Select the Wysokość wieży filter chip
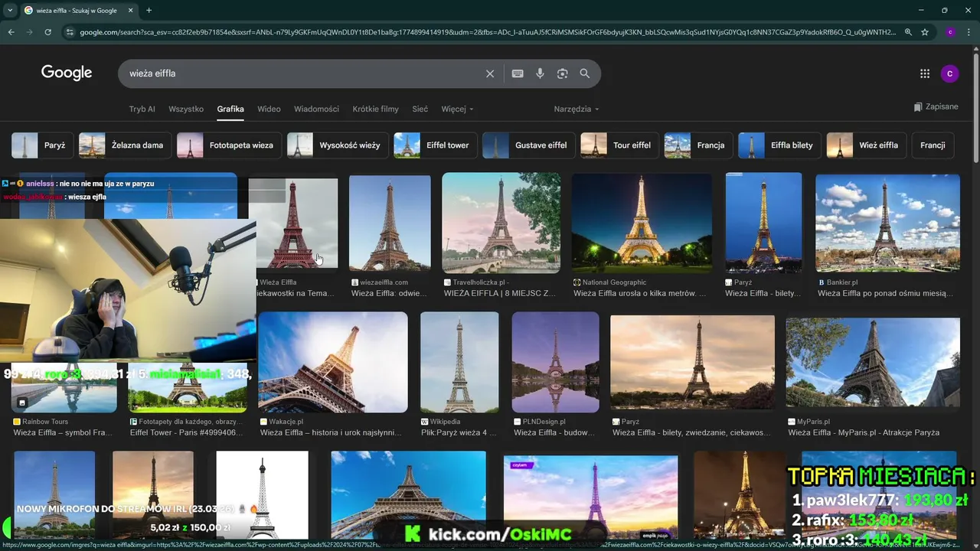 (x=338, y=145)
